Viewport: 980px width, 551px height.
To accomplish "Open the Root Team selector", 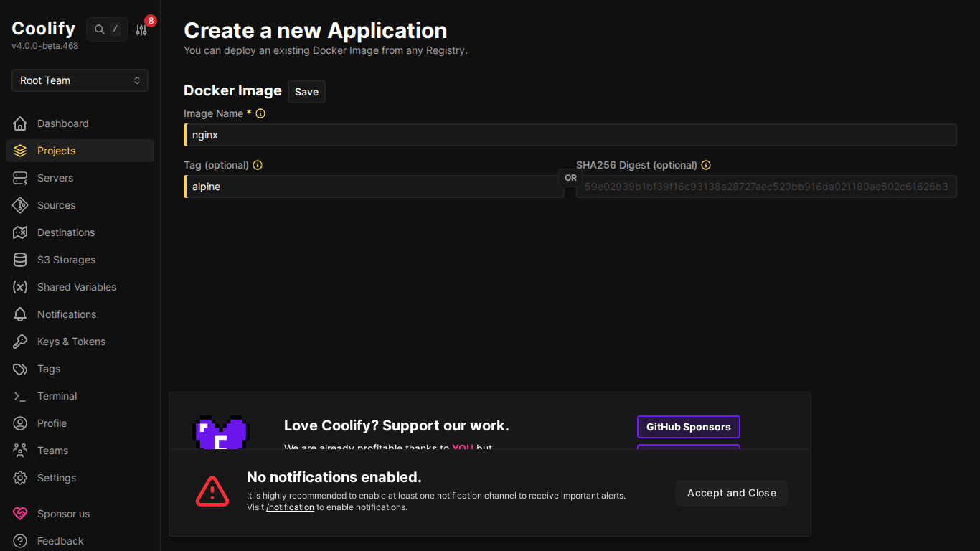I will pyautogui.click(x=79, y=80).
